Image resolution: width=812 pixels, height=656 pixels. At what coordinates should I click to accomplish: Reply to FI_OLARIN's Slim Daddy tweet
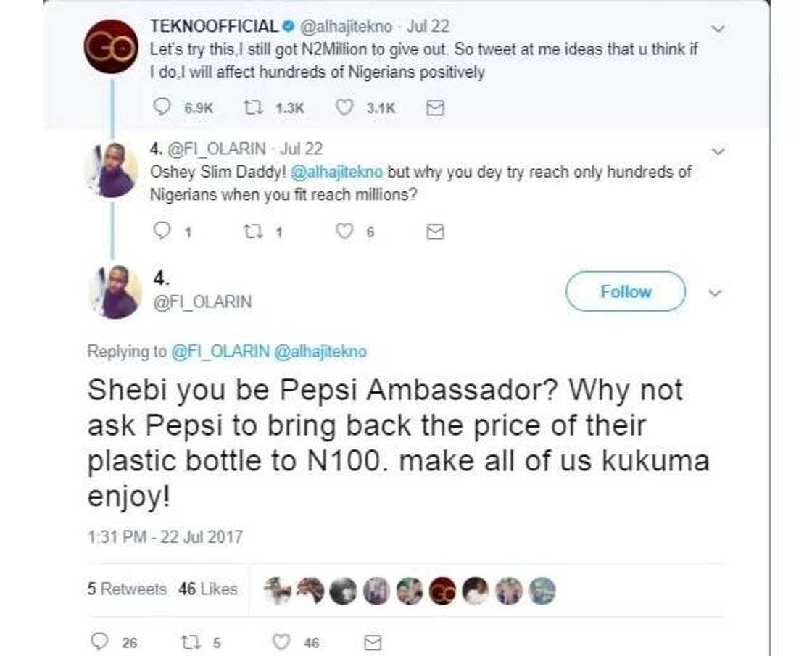pyautogui.click(x=161, y=231)
